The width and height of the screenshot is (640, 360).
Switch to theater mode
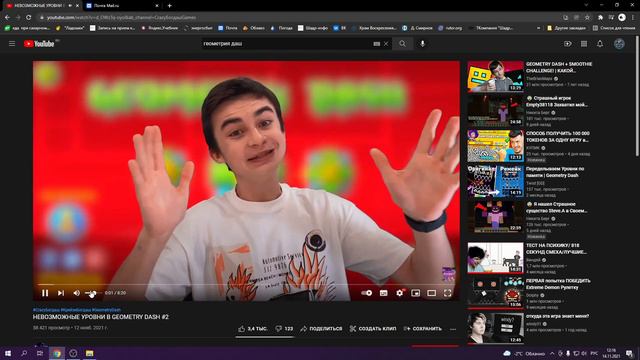[x=431, y=293]
